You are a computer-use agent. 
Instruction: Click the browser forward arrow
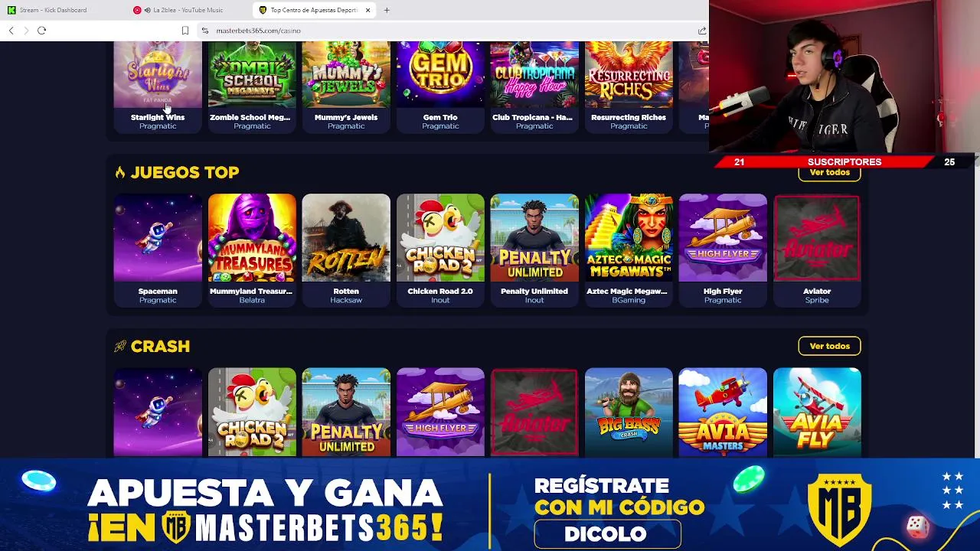tap(26, 31)
